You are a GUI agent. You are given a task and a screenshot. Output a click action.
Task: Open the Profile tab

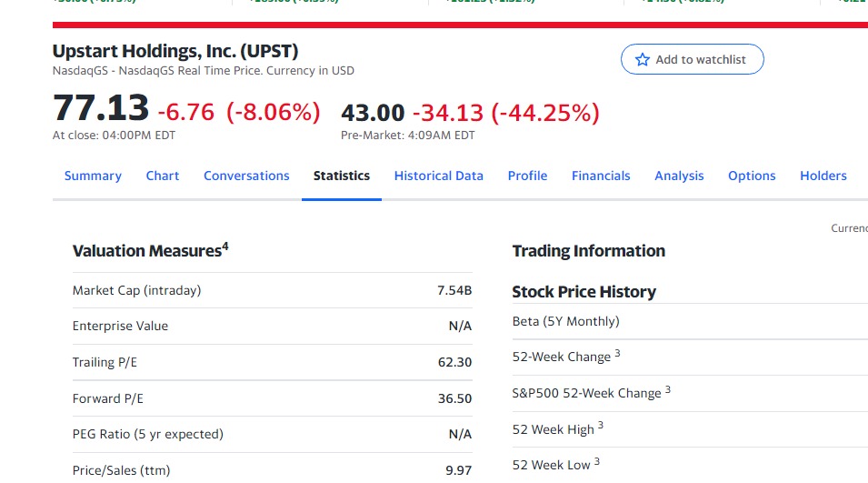coord(527,176)
